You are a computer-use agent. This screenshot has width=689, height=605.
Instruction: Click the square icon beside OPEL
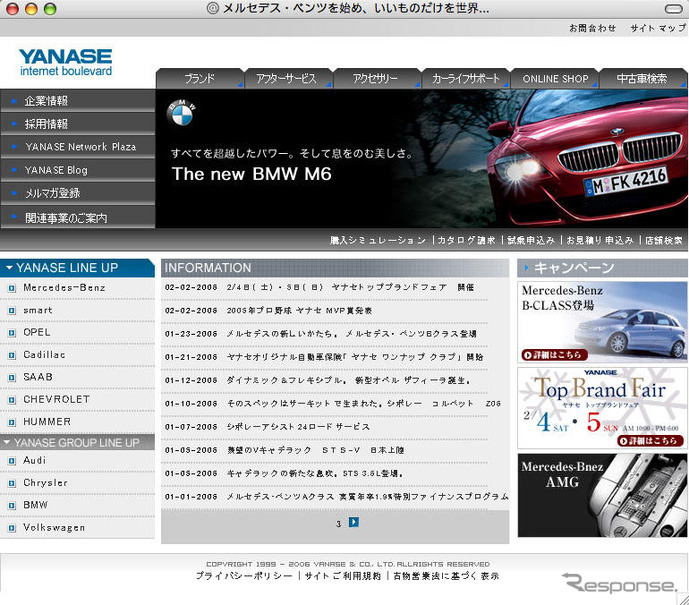[x=12, y=333]
